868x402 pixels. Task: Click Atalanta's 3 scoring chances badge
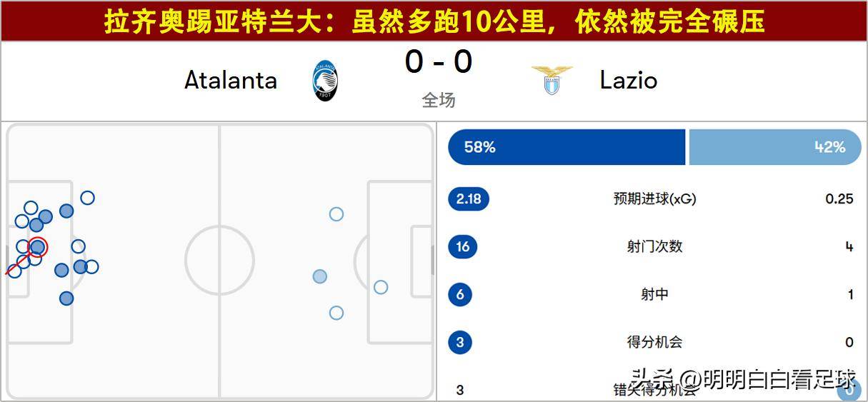coord(459,342)
